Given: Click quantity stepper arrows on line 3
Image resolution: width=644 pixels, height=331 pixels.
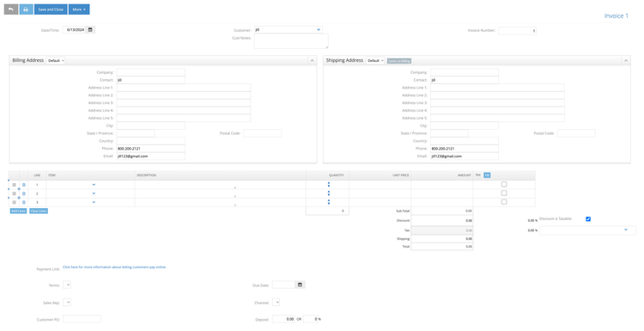Looking at the screenshot, I should 329,202.
